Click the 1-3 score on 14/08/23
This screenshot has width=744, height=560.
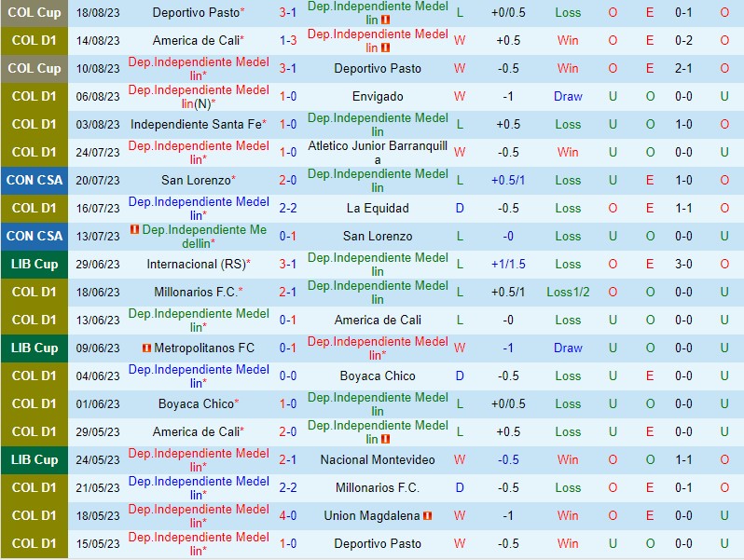[x=288, y=41]
